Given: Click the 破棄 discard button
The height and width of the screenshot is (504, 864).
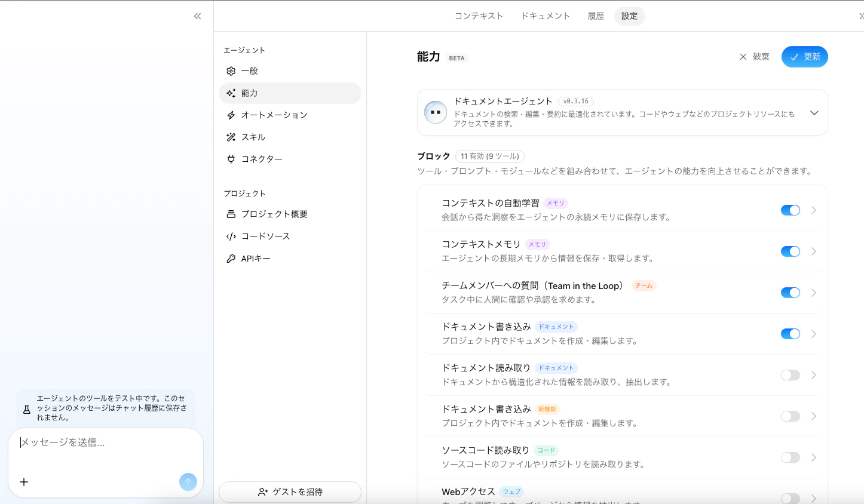Looking at the screenshot, I should 755,57.
